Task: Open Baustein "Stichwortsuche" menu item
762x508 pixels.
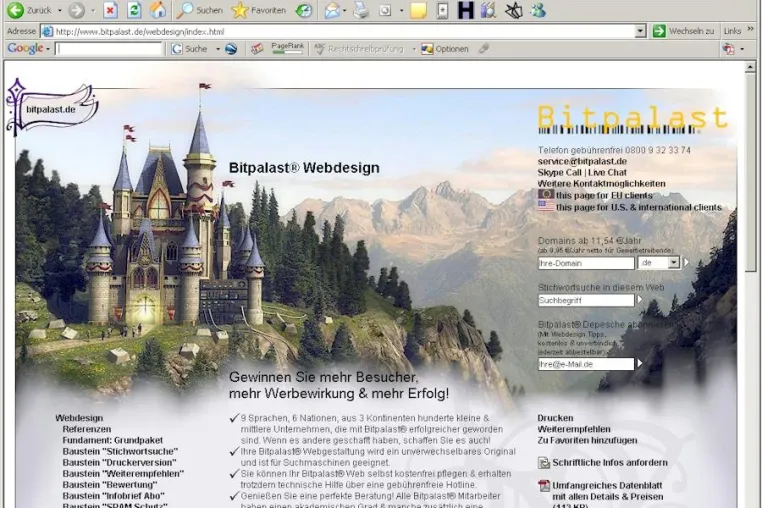Action: click(x=120, y=452)
